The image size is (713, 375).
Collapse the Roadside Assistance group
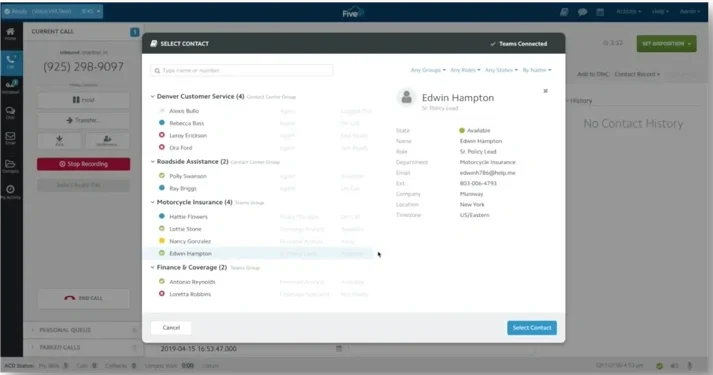(x=153, y=161)
